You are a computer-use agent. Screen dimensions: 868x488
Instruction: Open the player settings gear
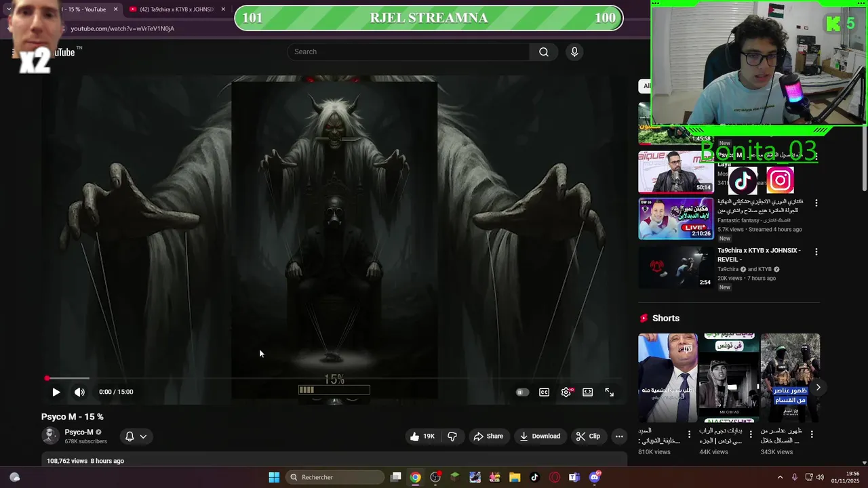coord(566,392)
